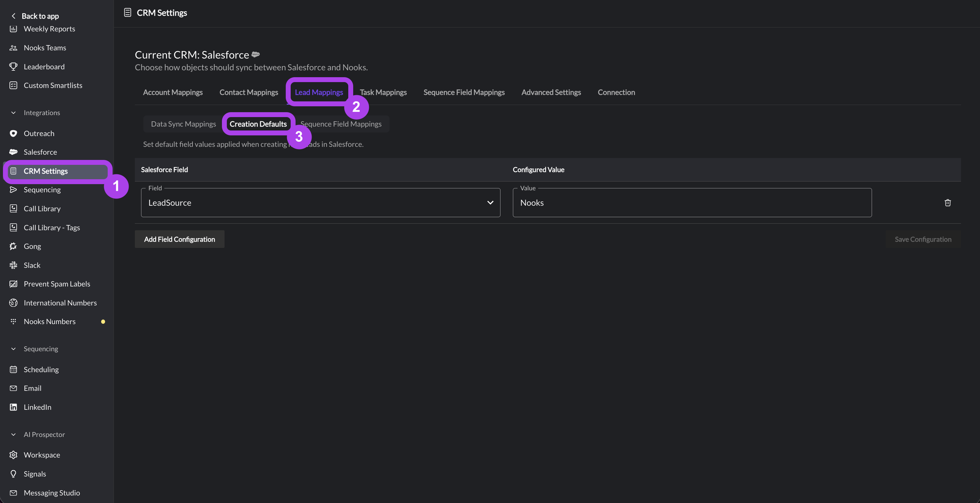This screenshot has height=503, width=980.
Task: Open the LeadSource Field dropdown
Action: [x=320, y=203]
